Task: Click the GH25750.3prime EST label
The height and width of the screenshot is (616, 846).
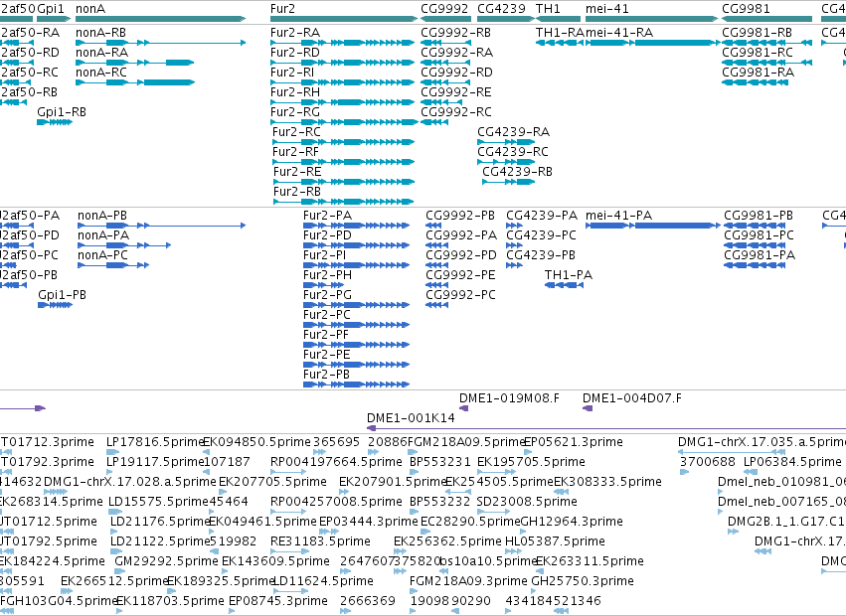Action: coord(583,581)
